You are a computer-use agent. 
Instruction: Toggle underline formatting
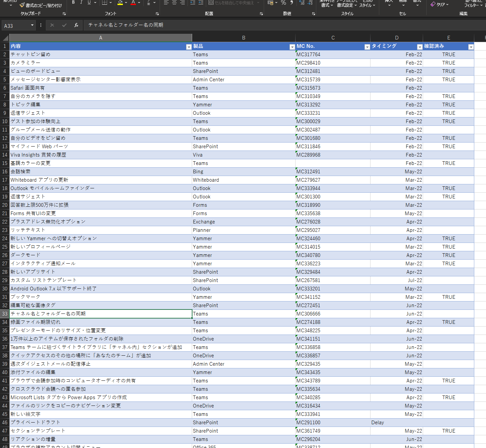point(89,2)
